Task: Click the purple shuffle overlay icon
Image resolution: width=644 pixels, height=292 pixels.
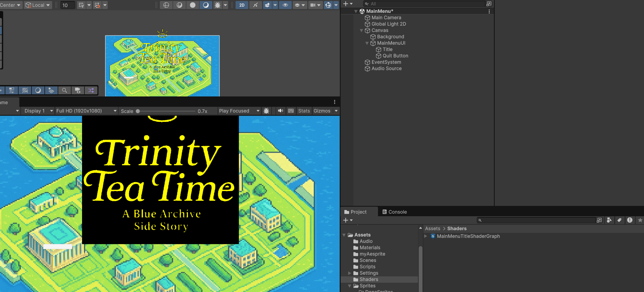Action: point(91,90)
